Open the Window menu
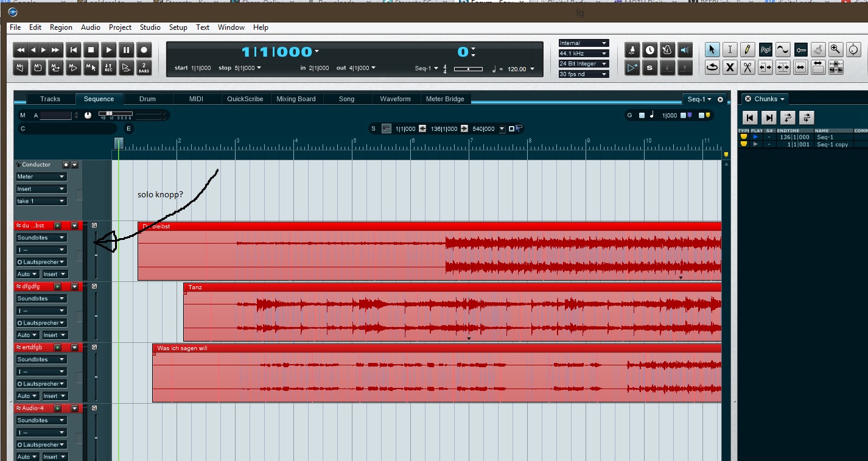The image size is (868, 461). coord(231,27)
